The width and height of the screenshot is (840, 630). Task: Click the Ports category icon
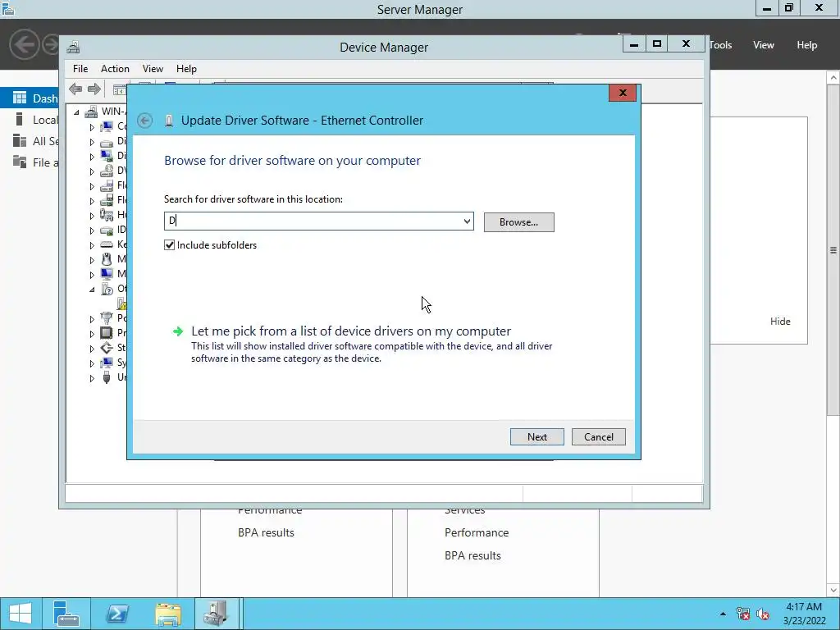(x=107, y=318)
